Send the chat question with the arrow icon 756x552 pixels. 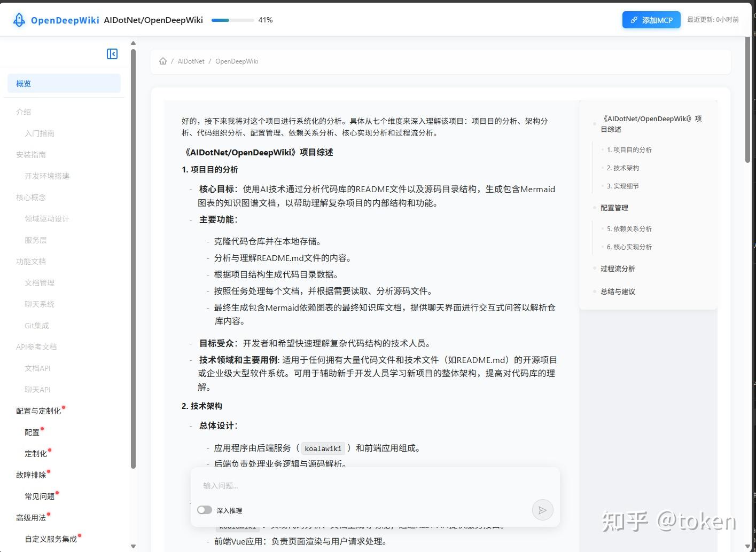pos(542,510)
